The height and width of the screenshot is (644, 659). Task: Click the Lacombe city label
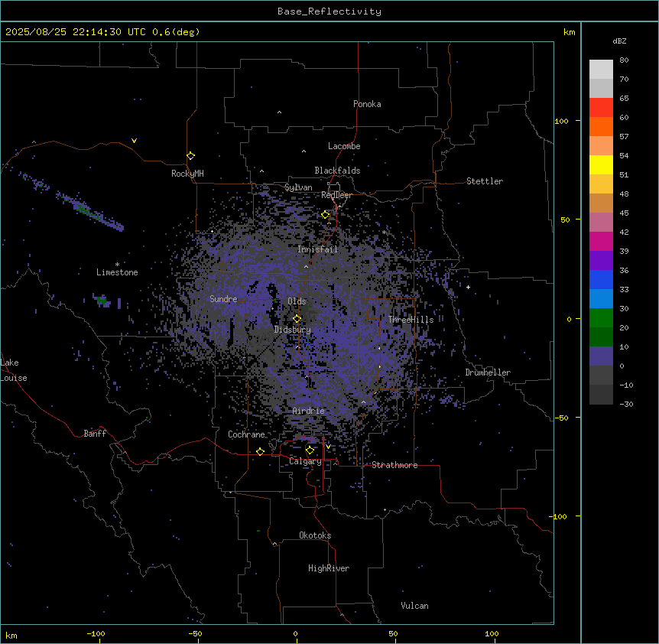pyautogui.click(x=344, y=146)
